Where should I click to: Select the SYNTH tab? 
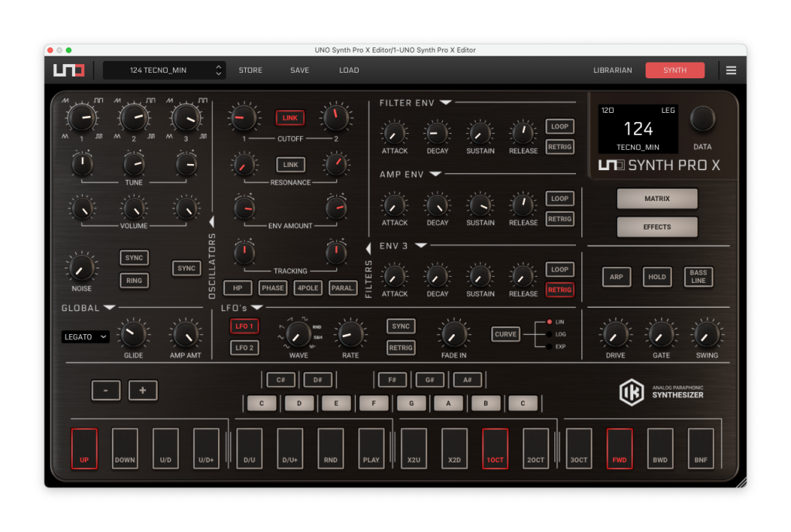pyautogui.click(x=674, y=70)
